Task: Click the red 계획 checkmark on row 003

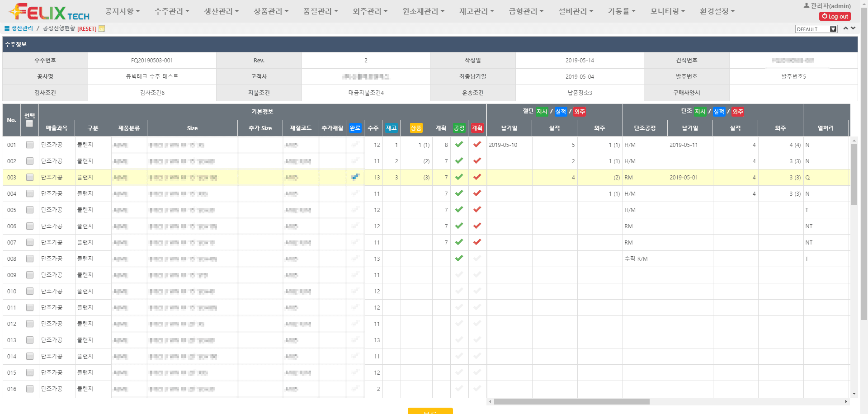Action: (476, 177)
